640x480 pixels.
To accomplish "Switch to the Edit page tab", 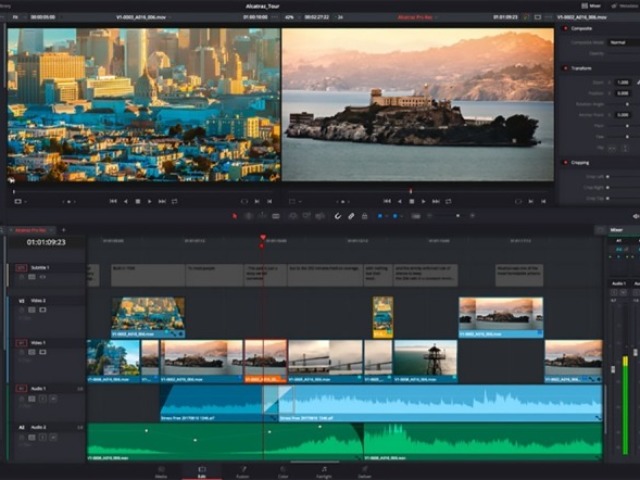I will (202, 472).
